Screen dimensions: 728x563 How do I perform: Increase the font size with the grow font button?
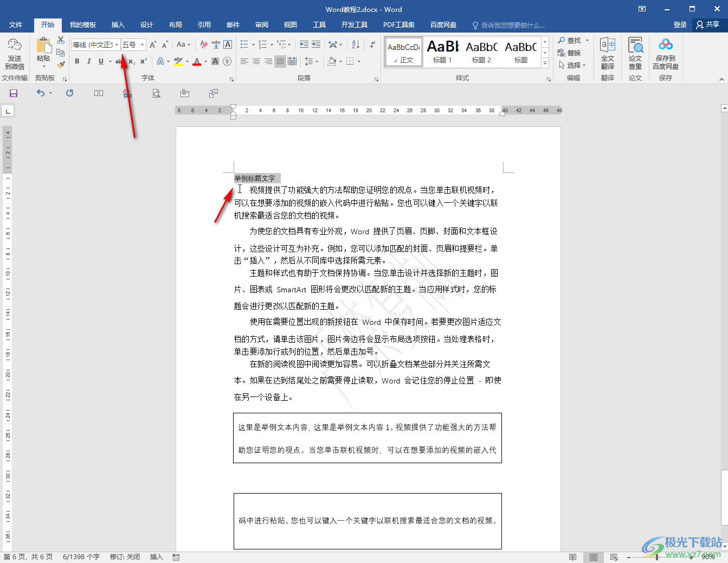pos(153,44)
